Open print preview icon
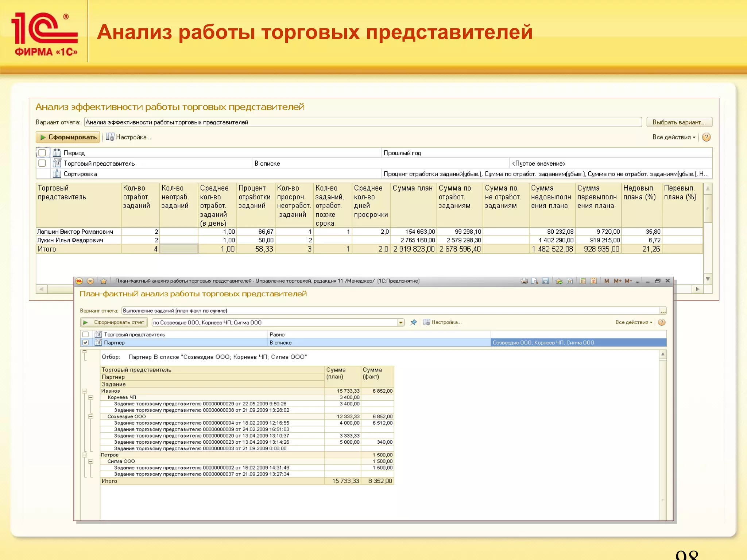The width and height of the screenshot is (747, 560). click(x=535, y=281)
